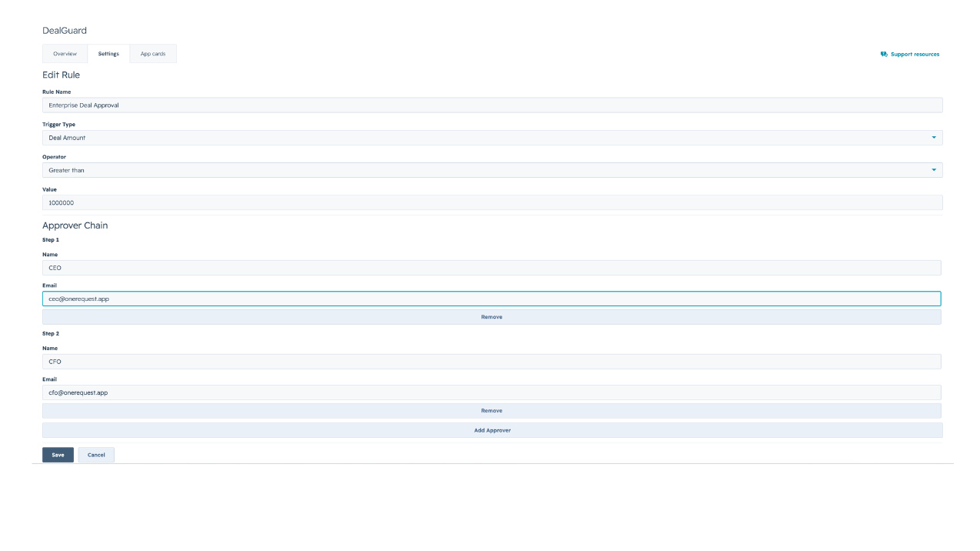Remove the Step 2 CFO approver
Image resolution: width=980 pixels, height=551 pixels.
[x=492, y=411]
